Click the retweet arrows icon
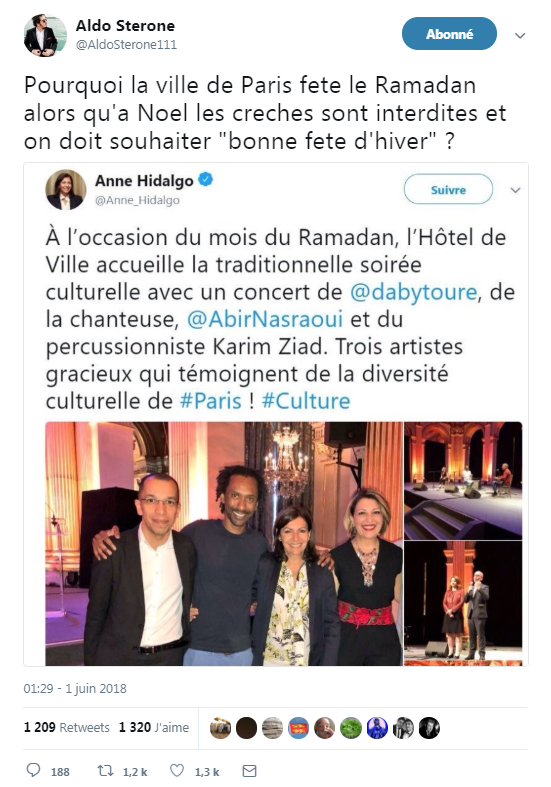This screenshot has height=787, width=551. click(105, 770)
